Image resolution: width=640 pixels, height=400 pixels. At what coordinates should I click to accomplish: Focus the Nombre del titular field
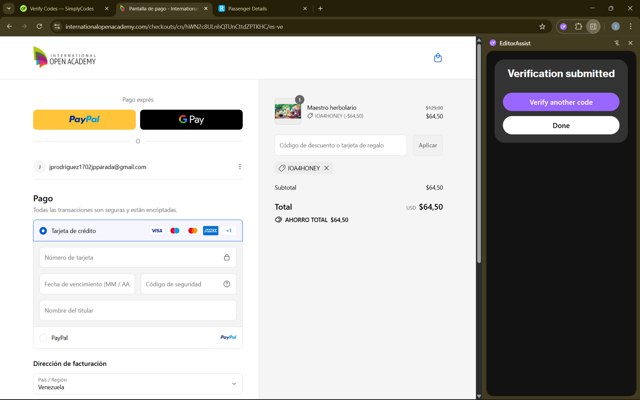pyautogui.click(x=138, y=311)
